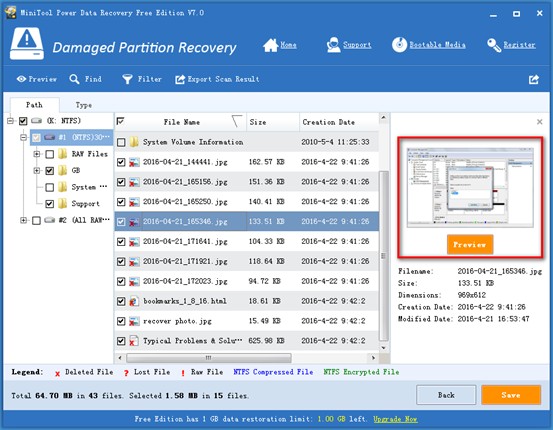
Task: Click the Find magnifier icon
Action: click(x=74, y=79)
